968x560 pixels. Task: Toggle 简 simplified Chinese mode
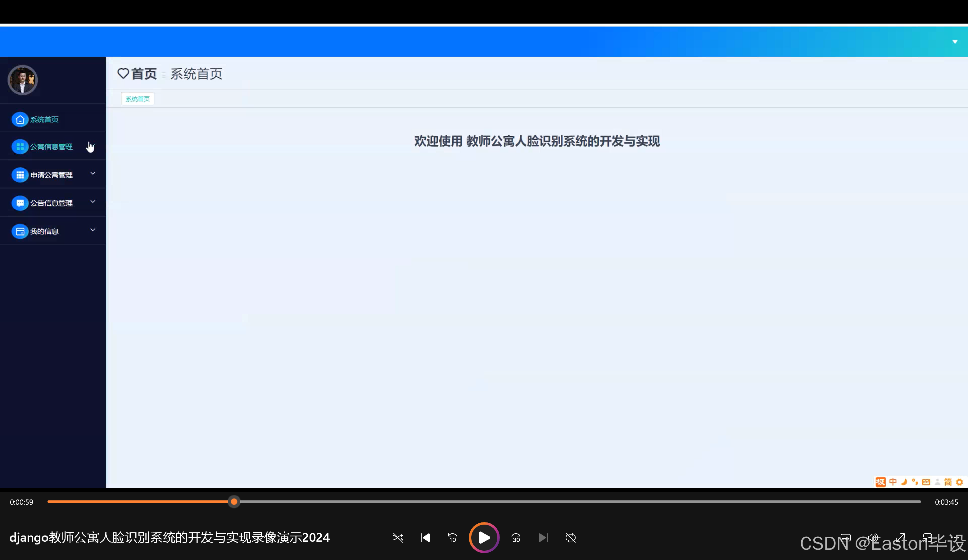pyautogui.click(x=948, y=482)
